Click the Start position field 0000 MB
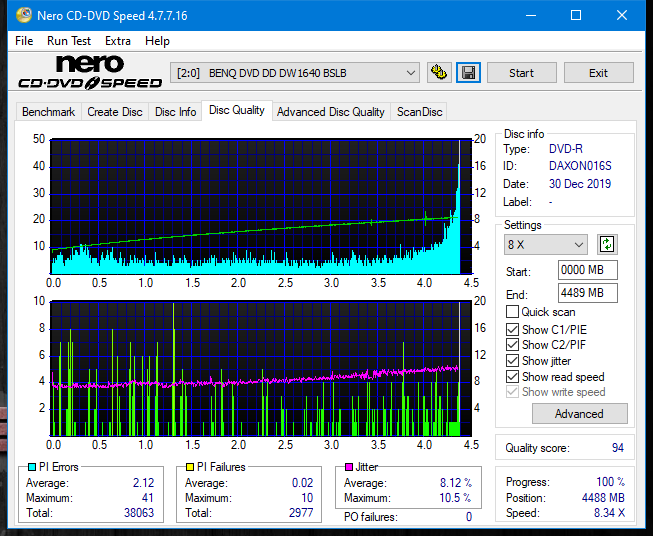The height and width of the screenshot is (536, 653). coord(588,270)
